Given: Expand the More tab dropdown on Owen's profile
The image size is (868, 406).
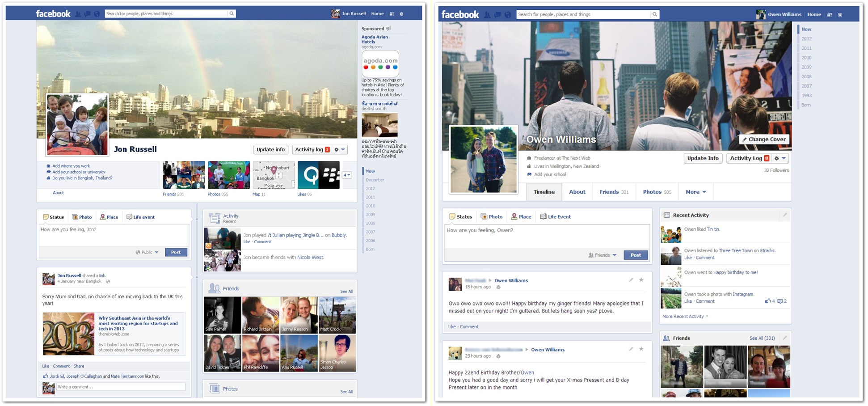Looking at the screenshot, I should pos(695,192).
